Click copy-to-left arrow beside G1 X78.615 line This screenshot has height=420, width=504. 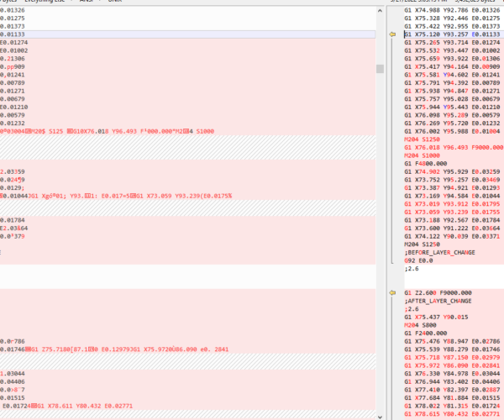click(x=392, y=412)
